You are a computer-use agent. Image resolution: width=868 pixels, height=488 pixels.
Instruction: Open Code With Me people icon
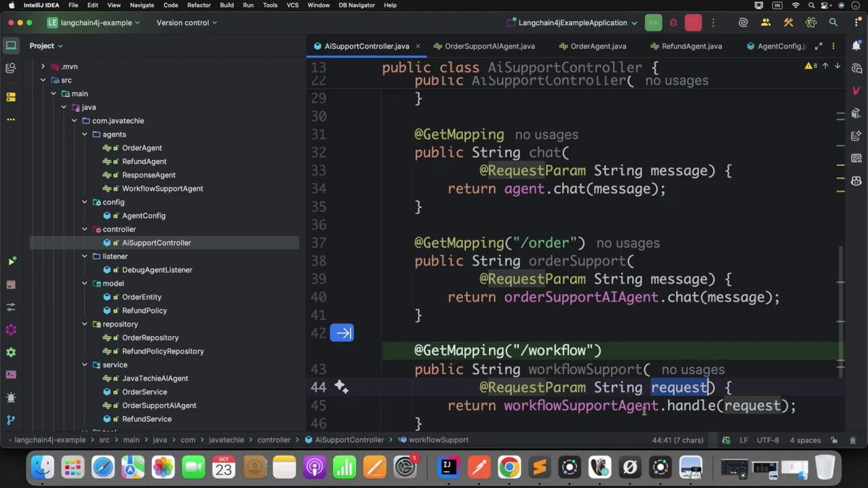click(x=766, y=22)
